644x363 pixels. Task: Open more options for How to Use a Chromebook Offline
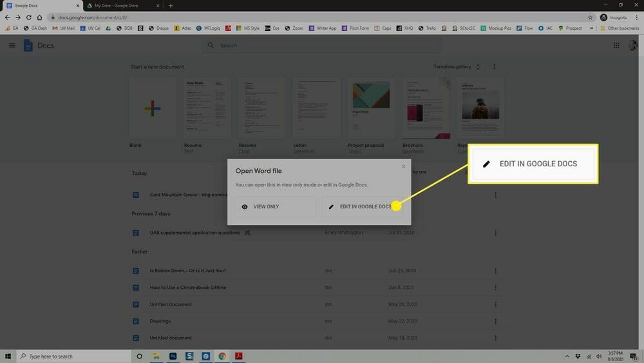(x=495, y=288)
